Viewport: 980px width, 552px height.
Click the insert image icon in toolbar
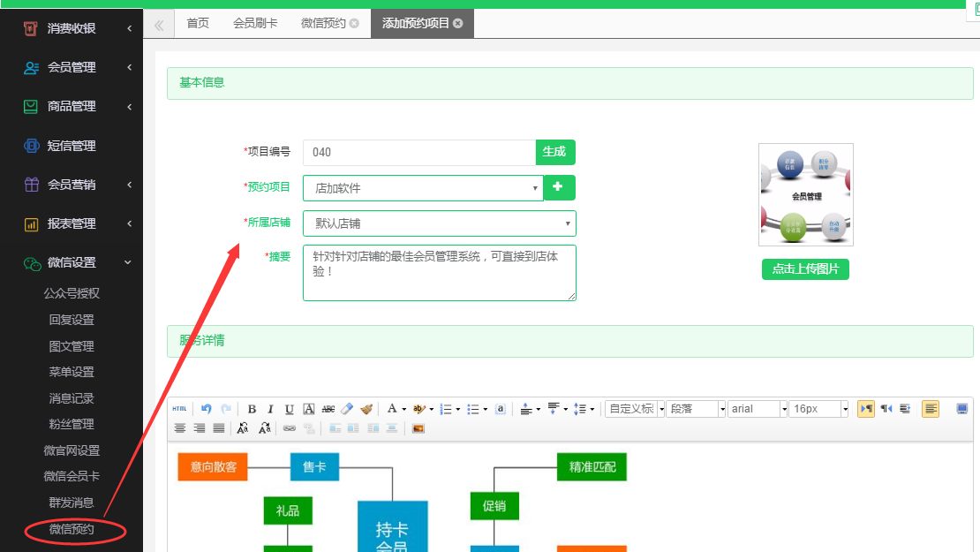pyautogui.click(x=418, y=429)
